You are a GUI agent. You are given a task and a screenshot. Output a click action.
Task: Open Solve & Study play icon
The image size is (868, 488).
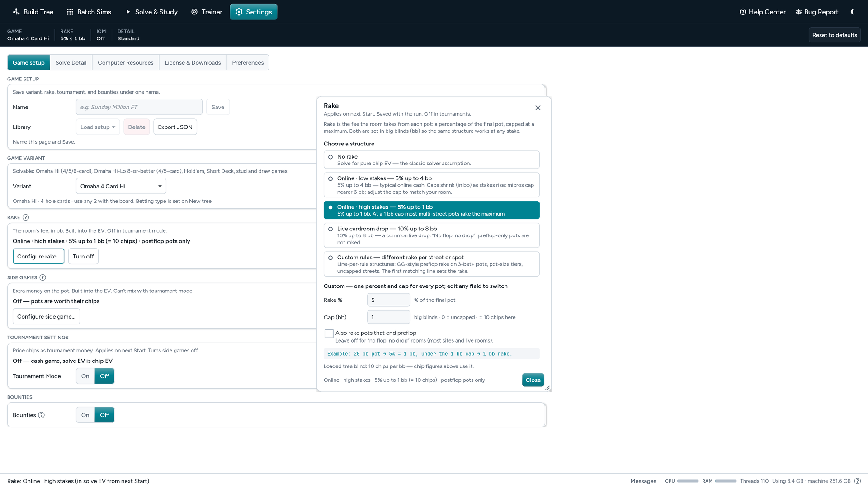(128, 12)
